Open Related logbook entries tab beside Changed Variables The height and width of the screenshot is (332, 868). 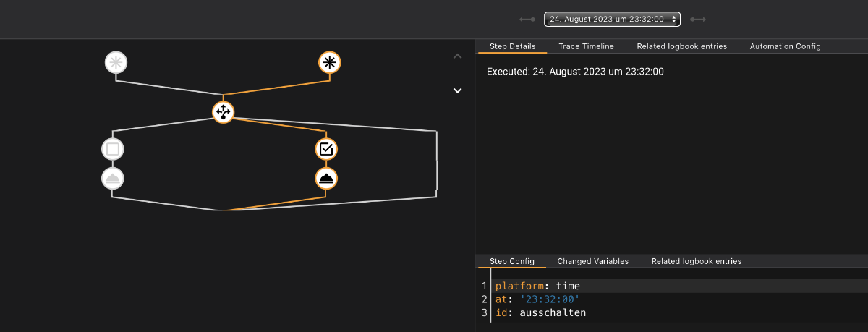[x=696, y=261]
